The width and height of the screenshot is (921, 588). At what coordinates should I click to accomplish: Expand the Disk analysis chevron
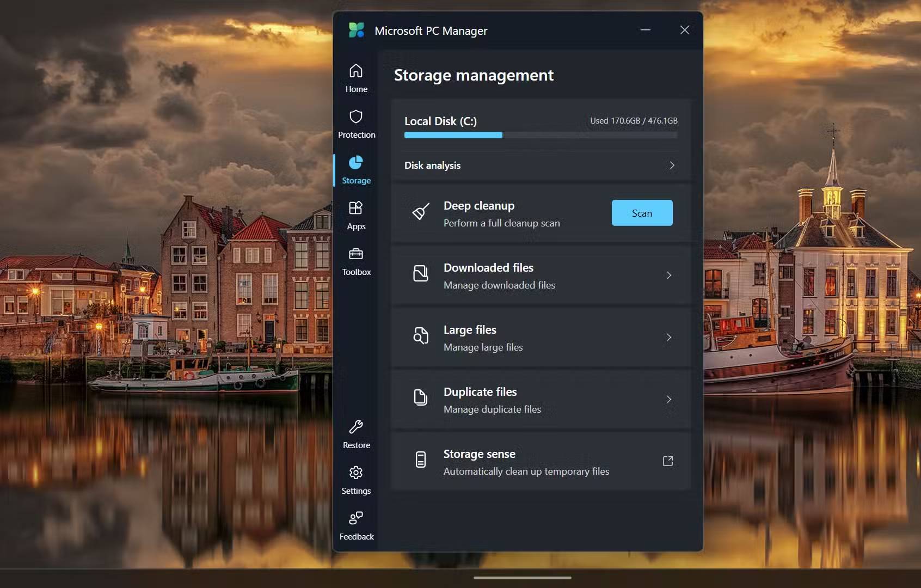[672, 166]
